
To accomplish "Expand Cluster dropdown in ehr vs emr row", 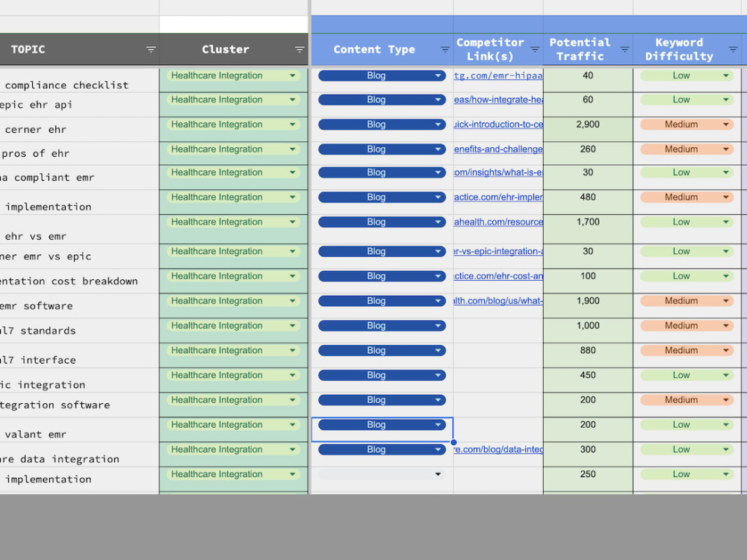I will pyautogui.click(x=293, y=222).
